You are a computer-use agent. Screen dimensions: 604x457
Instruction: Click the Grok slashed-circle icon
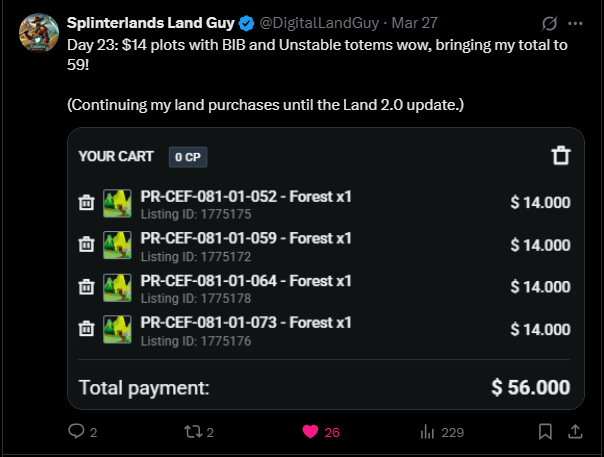[549, 24]
